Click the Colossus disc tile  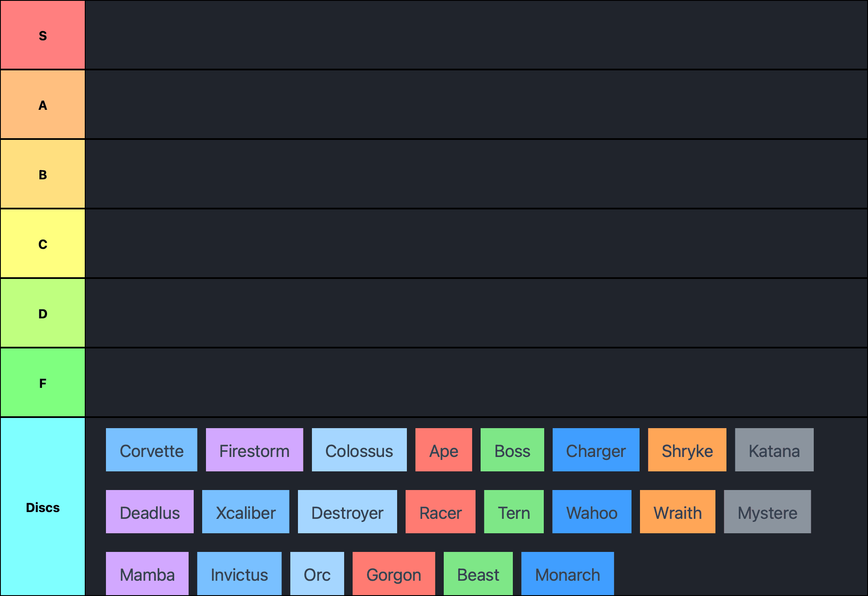coord(359,450)
